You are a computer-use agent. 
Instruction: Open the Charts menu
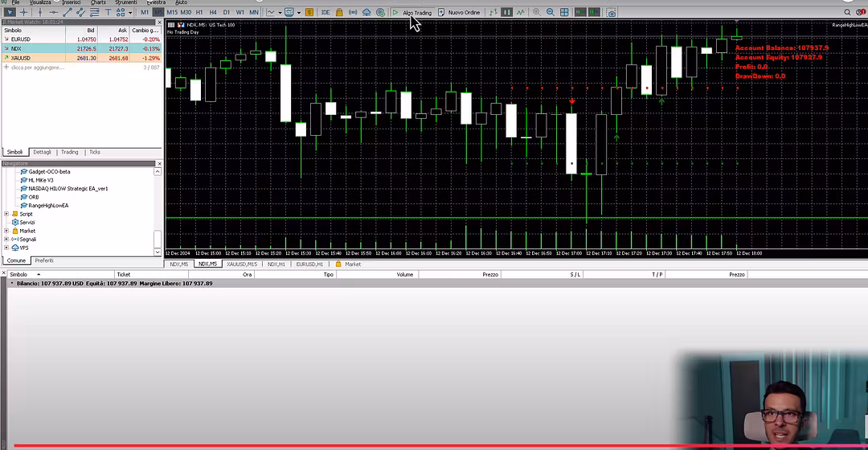(x=98, y=2)
